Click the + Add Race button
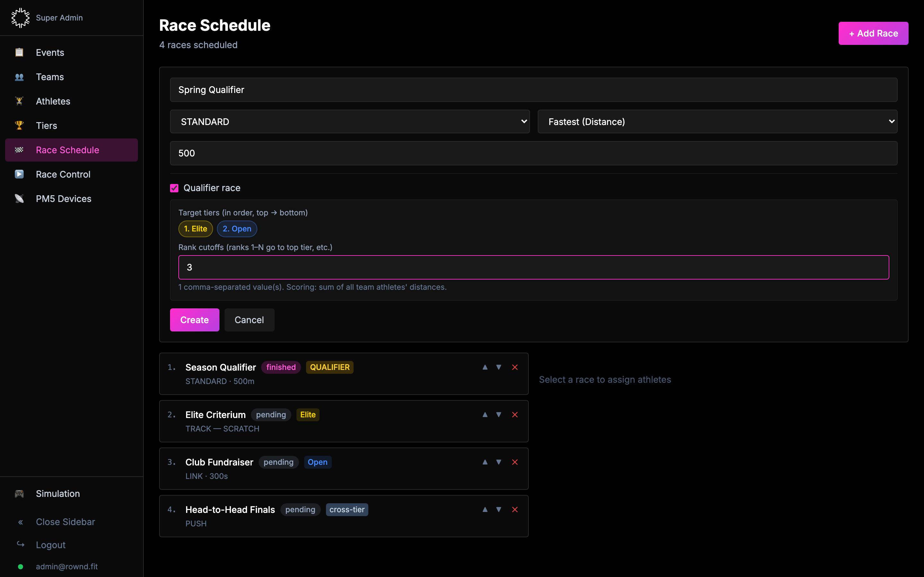The height and width of the screenshot is (577, 924). coord(873,33)
